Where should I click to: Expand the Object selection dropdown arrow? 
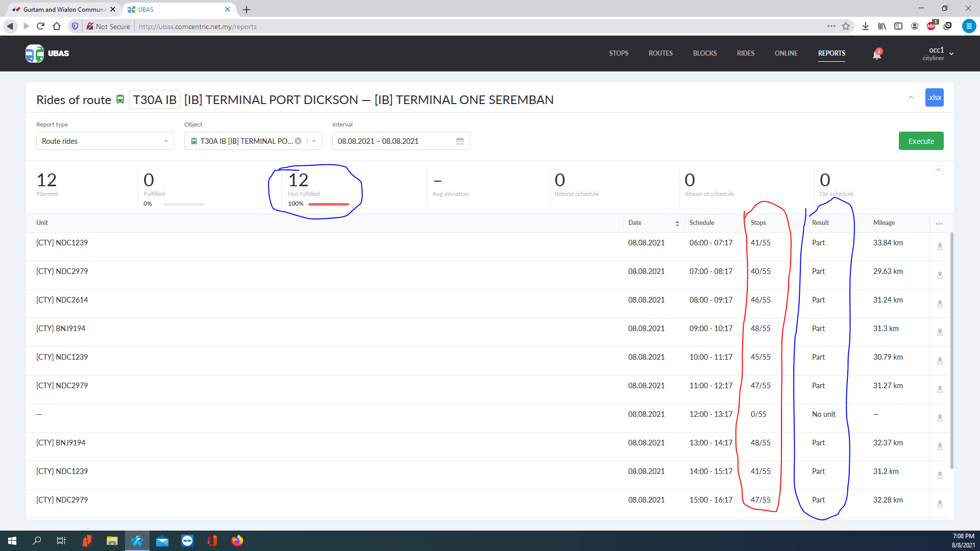314,141
